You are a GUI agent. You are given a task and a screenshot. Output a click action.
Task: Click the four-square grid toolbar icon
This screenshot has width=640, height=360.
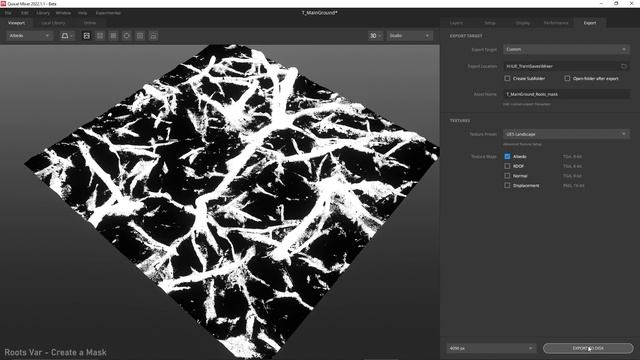coord(100,36)
